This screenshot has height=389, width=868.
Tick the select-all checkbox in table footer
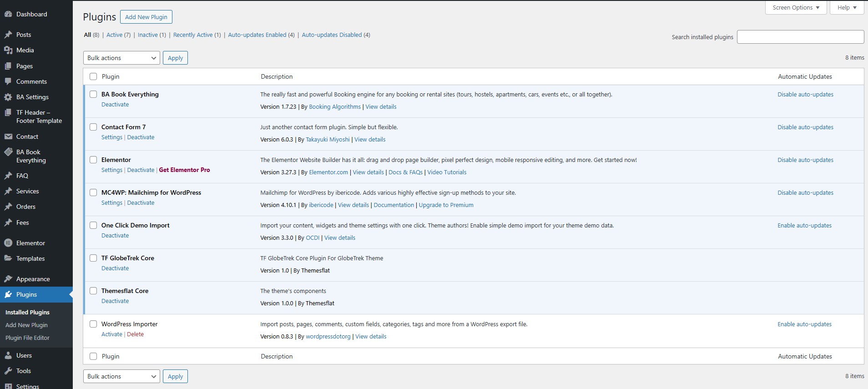(x=93, y=356)
